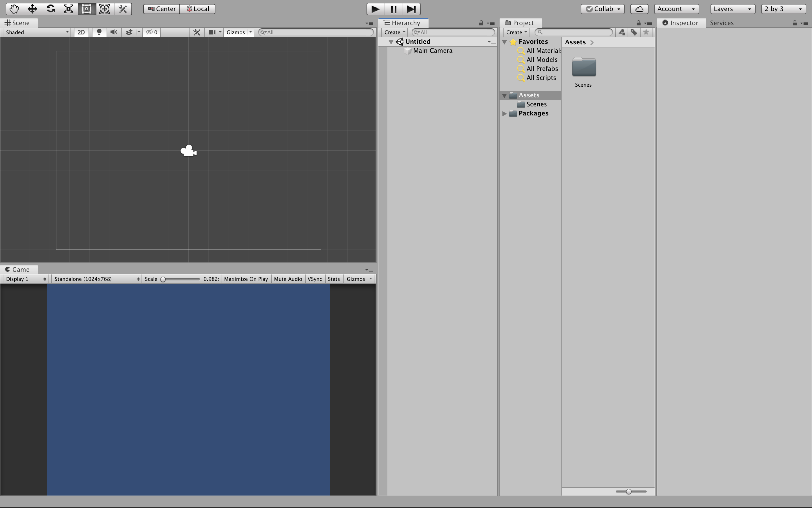Click the Pause button
Image resolution: width=812 pixels, height=508 pixels.
tap(394, 9)
